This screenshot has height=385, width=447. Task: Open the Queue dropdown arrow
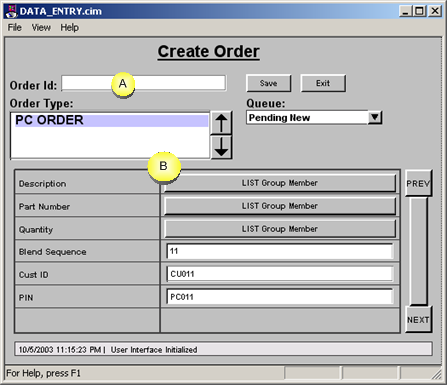click(375, 117)
